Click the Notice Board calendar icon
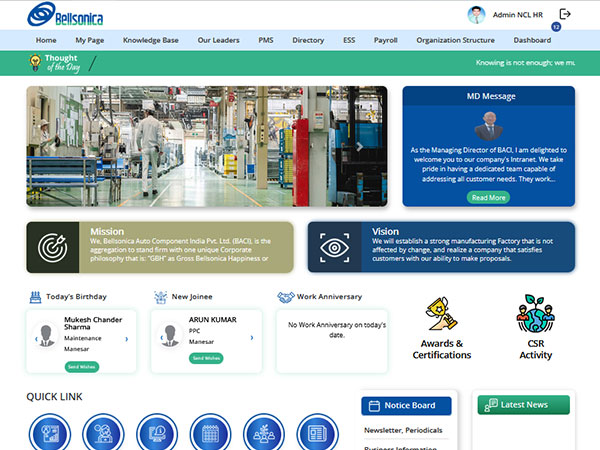 tap(374, 406)
